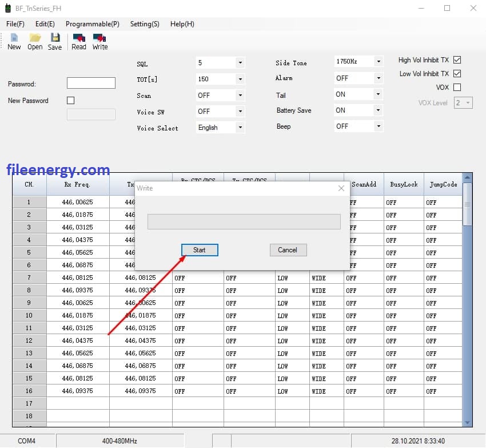486x448 pixels.
Task: Click the COM4 status bar entry
Action: point(27,441)
